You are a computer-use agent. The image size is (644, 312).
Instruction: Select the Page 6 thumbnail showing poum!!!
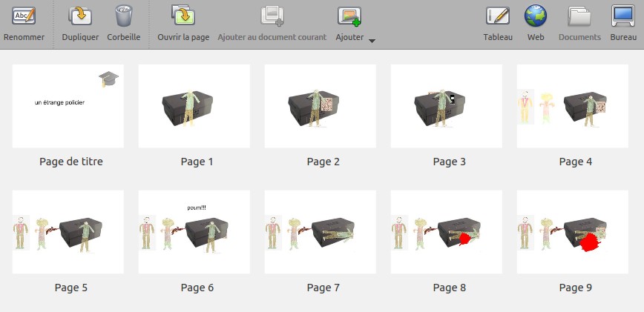(194, 232)
